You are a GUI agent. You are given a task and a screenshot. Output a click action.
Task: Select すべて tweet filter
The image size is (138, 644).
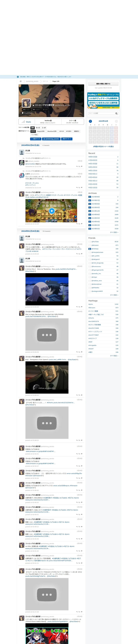coord(33,131)
